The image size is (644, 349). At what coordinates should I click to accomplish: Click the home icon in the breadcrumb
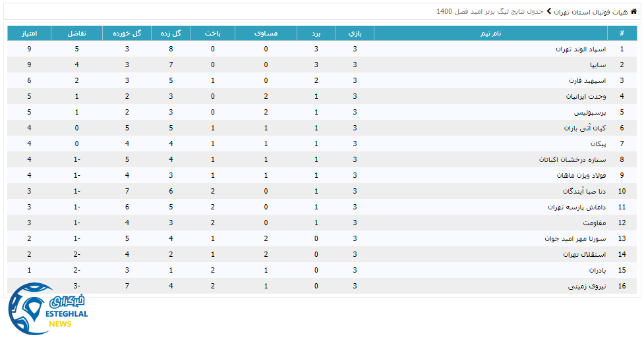click(x=633, y=12)
